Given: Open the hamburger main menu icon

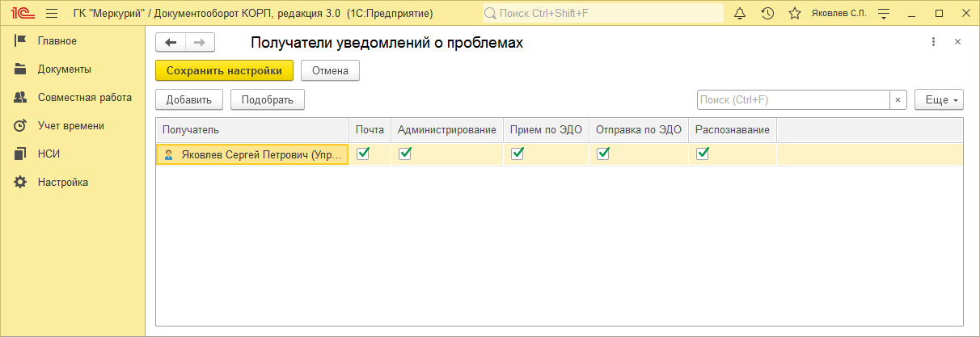Looking at the screenshot, I should (x=52, y=14).
